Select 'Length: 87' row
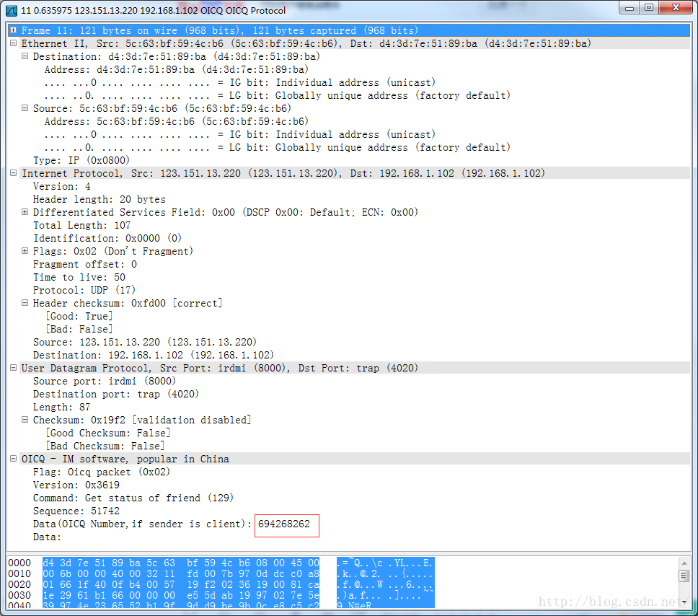This screenshot has width=698, height=616. [x=61, y=407]
